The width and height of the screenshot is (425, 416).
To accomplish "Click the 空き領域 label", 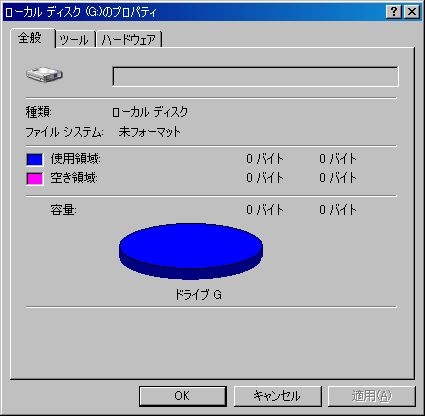I will pyautogui.click(x=74, y=178).
